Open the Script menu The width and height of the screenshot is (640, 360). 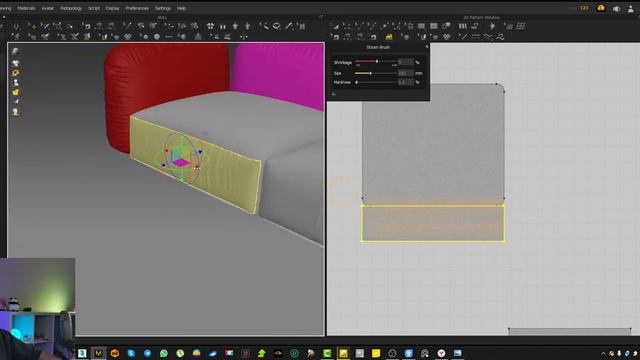pos(94,8)
